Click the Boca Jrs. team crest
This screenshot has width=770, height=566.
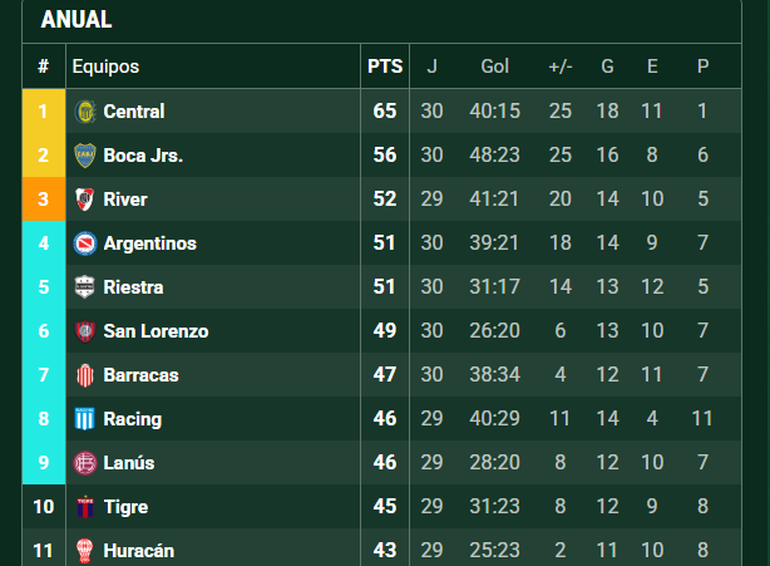[85, 155]
